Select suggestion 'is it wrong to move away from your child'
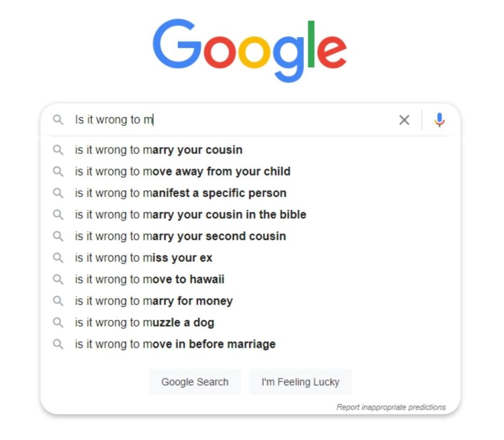 tap(183, 171)
